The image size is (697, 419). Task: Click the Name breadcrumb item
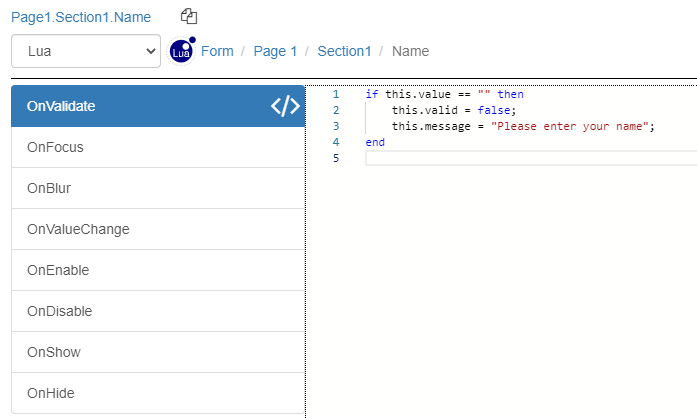pyautogui.click(x=410, y=52)
